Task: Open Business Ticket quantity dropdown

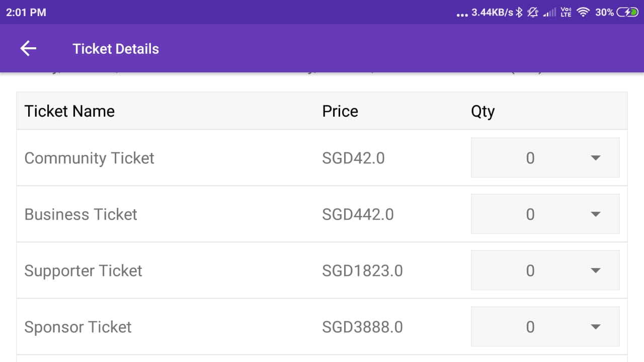Action: coord(545,214)
